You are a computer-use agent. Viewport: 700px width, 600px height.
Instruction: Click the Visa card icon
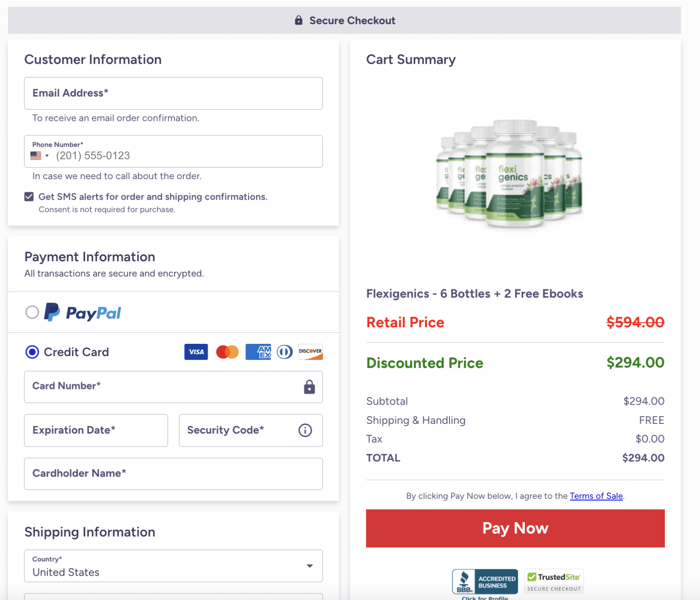196,352
